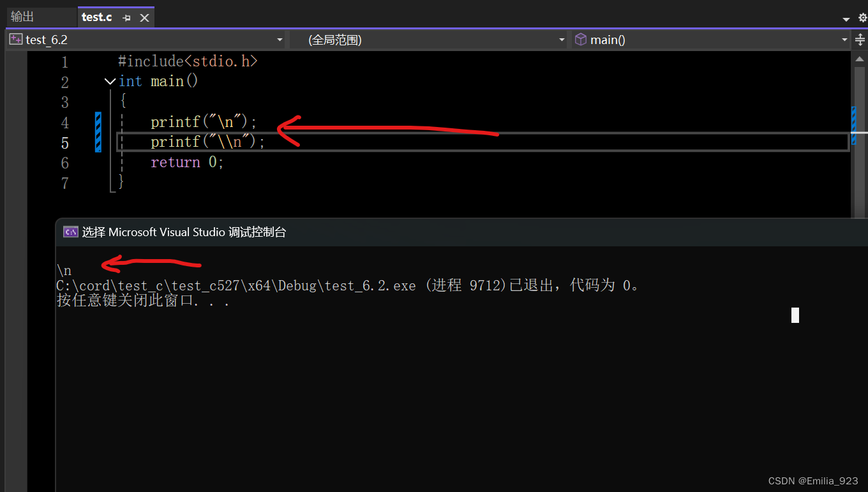Click the #include<stdio.h> line
The image size is (868, 492).
pos(188,61)
